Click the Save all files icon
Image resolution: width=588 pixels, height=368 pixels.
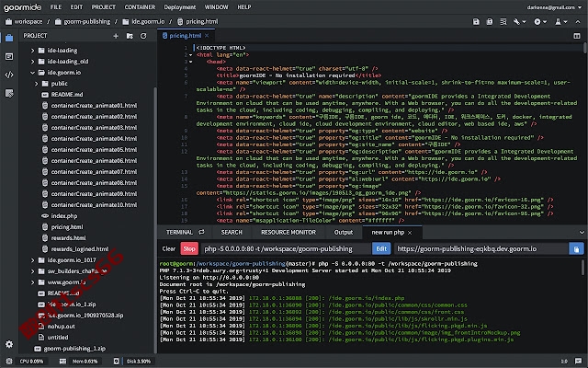[x=490, y=22]
